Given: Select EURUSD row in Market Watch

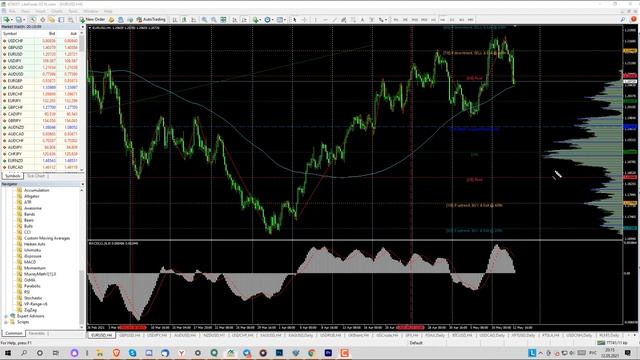Looking at the screenshot, I should (41, 54).
